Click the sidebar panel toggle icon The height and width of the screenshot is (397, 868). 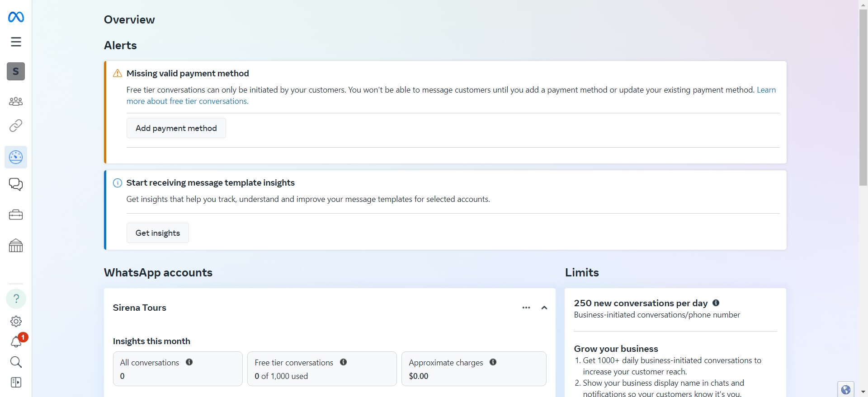pyautogui.click(x=16, y=383)
